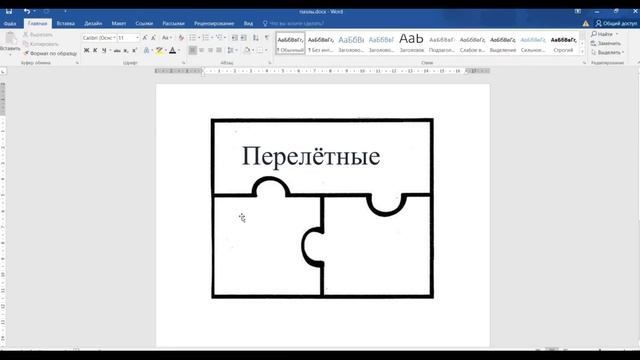Click the Increase font size icon
This screenshot has width=640, height=360.
[x=145, y=38]
